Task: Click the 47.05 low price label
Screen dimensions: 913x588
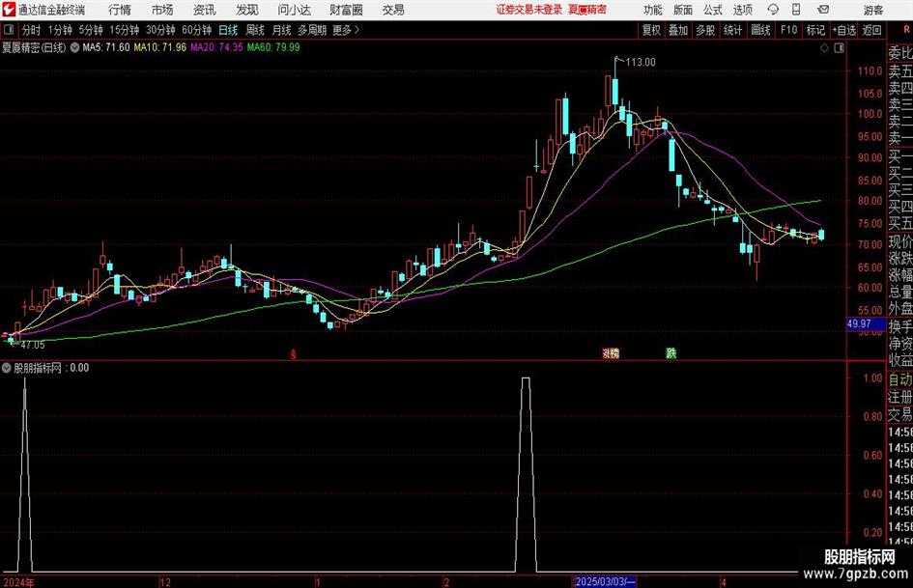Action: point(33,346)
